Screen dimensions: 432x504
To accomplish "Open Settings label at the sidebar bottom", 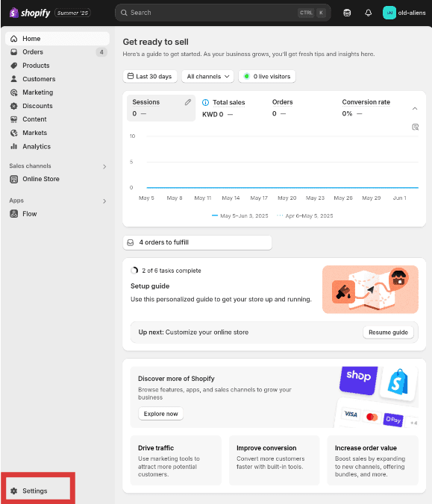I will click(35, 491).
